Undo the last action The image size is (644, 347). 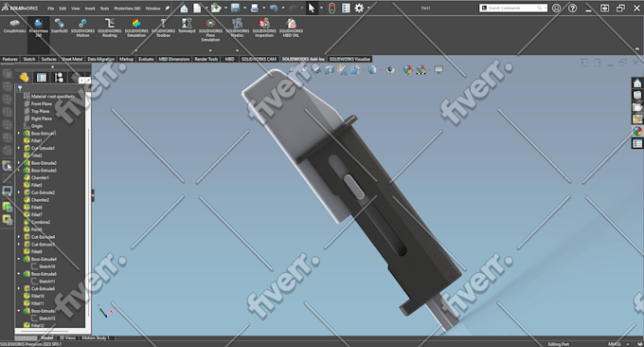(274, 9)
